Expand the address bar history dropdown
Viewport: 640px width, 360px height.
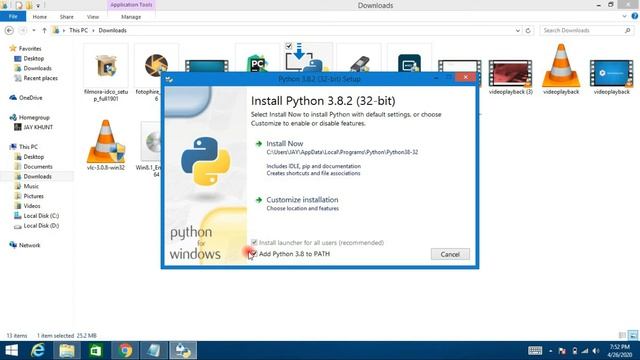[518, 31]
